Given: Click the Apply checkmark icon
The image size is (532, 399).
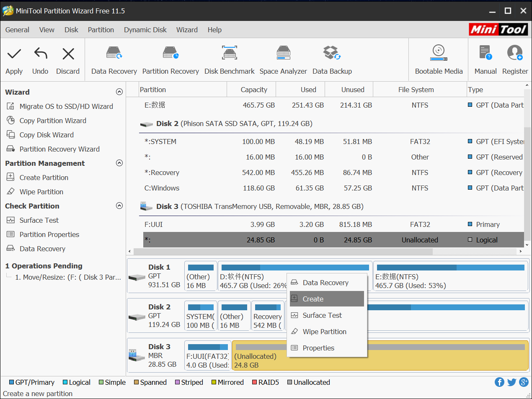Looking at the screenshot, I should click(x=14, y=54).
